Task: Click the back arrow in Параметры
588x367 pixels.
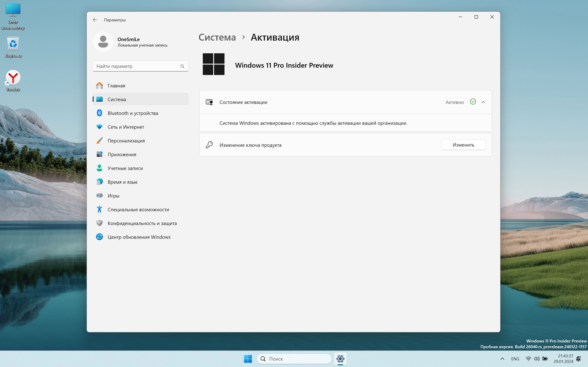Action: pos(95,20)
